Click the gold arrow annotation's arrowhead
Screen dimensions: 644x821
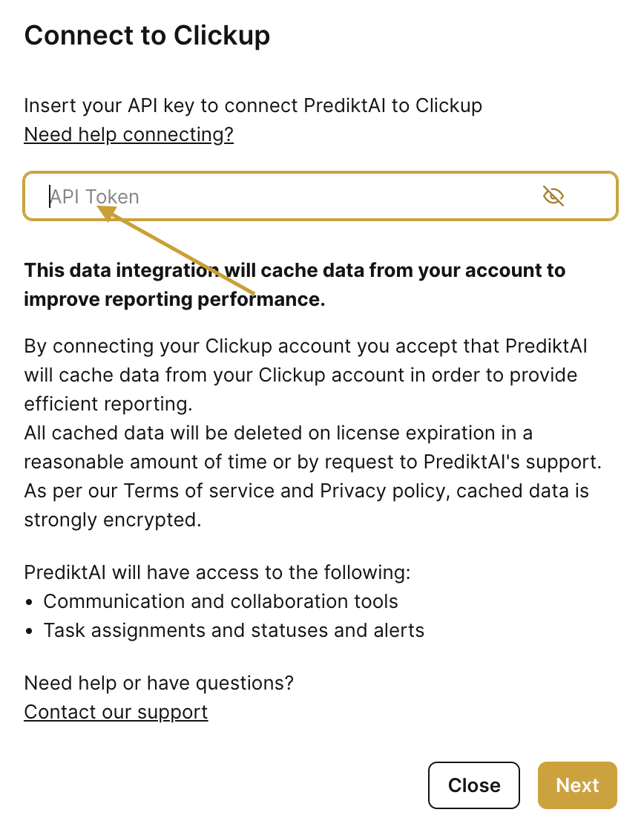[108, 213]
